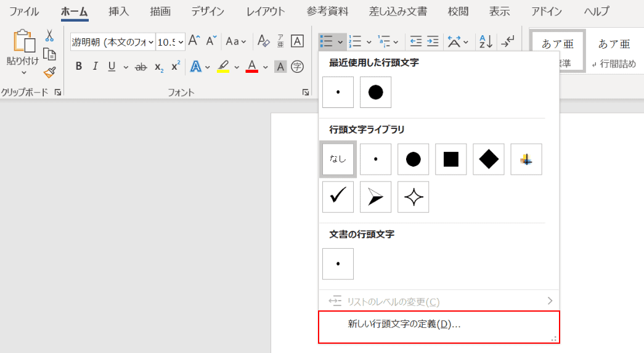Click the Asian layout text-width icon

(454, 41)
